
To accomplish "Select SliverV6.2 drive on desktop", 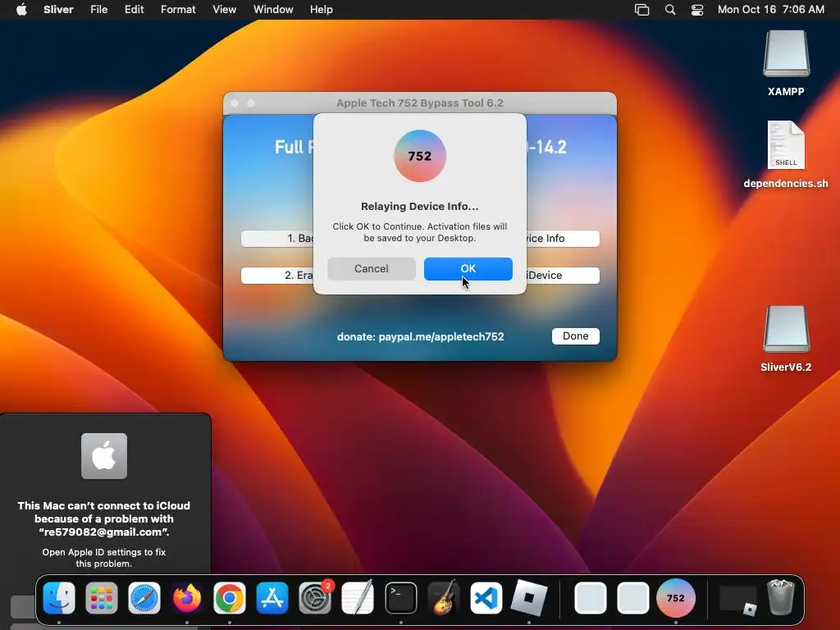I will click(786, 339).
